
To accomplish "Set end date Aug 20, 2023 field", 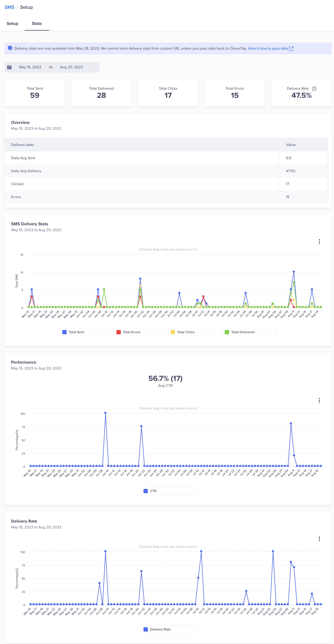I will point(71,67).
